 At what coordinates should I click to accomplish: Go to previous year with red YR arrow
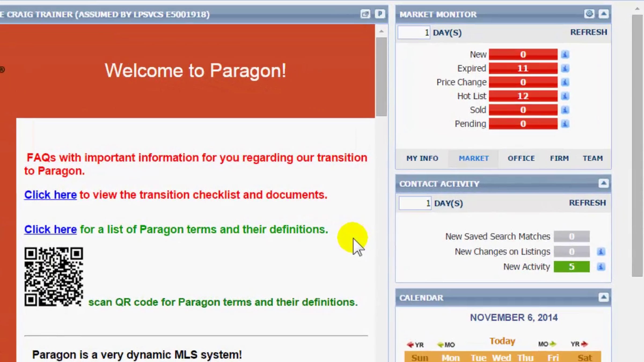415,345
